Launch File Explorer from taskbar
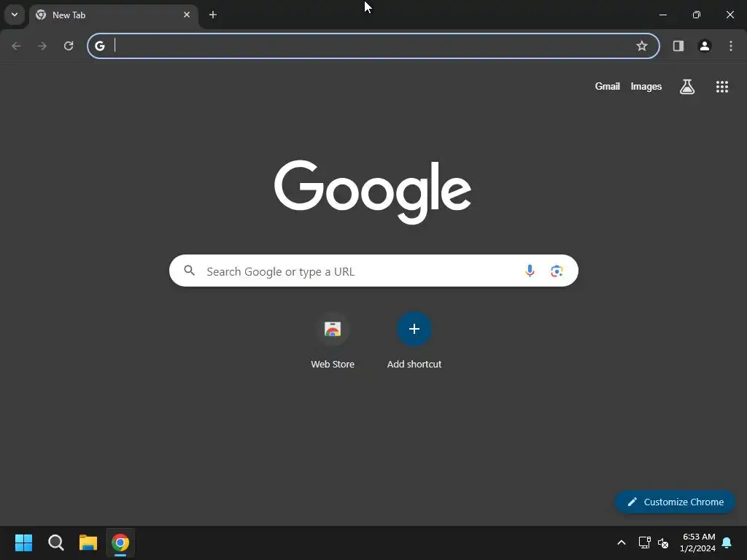747x560 pixels. click(x=88, y=542)
